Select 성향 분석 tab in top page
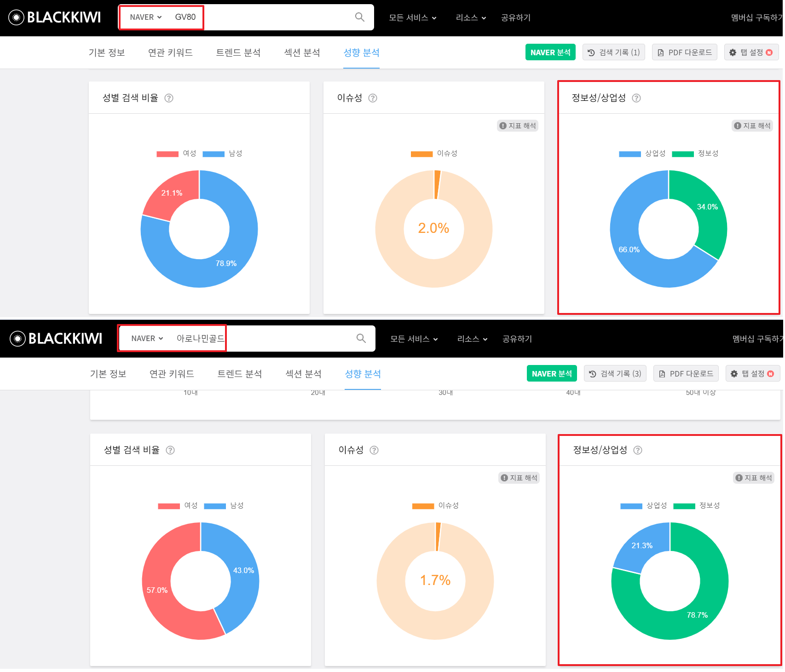The width and height of the screenshot is (785, 672). [x=362, y=52]
